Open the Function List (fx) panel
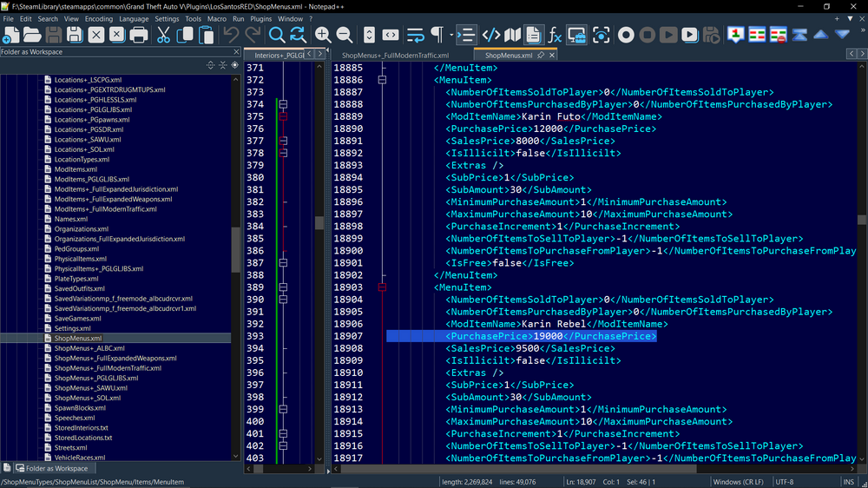 556,36
